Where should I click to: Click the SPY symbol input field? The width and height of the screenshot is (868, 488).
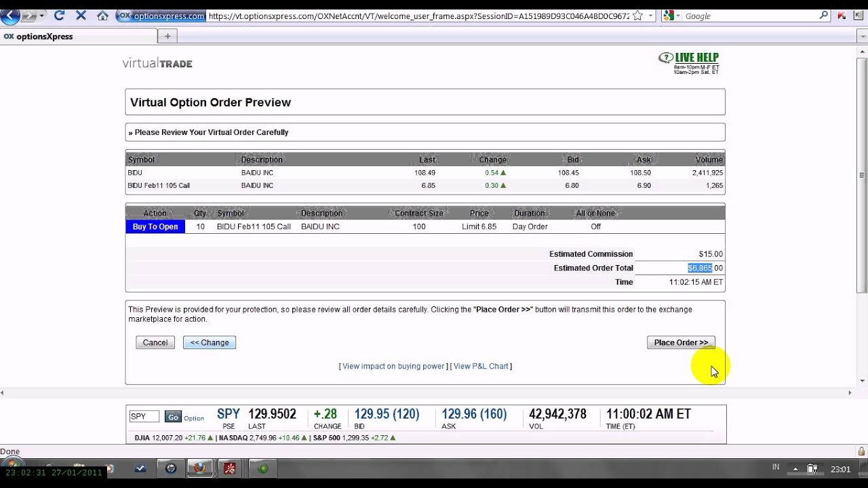[144, 417]
